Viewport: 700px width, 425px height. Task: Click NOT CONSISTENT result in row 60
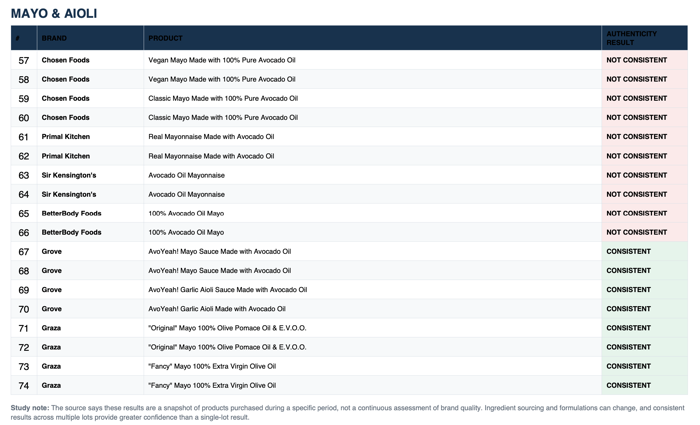[x=636, y=117]
